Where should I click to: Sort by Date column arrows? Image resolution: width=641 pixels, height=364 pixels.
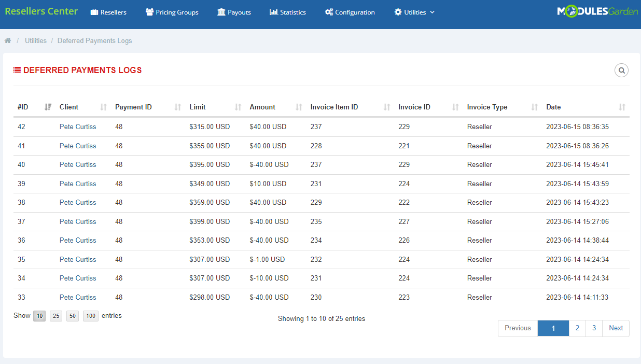click(622, 107)
